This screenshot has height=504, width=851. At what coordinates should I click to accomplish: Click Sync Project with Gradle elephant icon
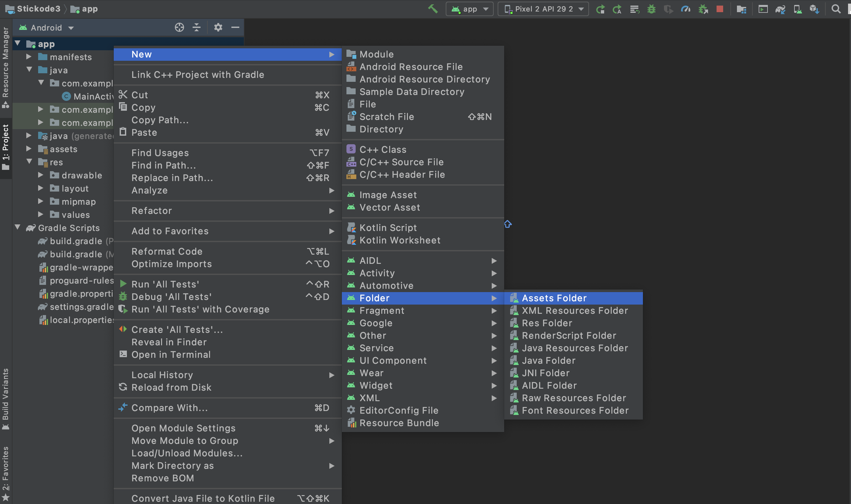point(780,9)
